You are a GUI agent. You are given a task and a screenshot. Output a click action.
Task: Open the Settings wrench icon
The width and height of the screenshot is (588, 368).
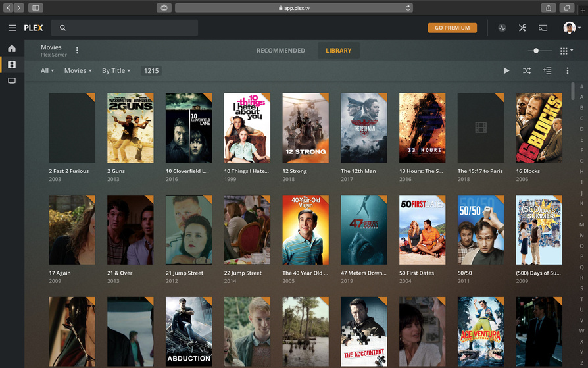coord(522,28)
